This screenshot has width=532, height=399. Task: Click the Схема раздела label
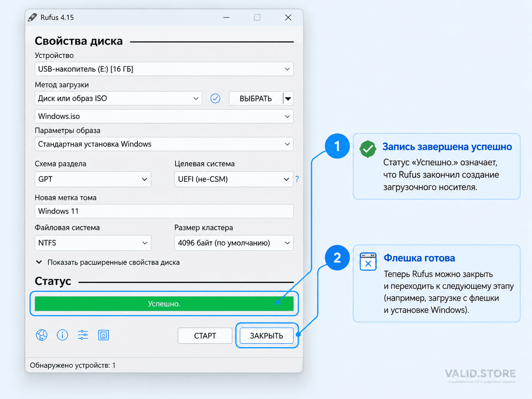61,164
